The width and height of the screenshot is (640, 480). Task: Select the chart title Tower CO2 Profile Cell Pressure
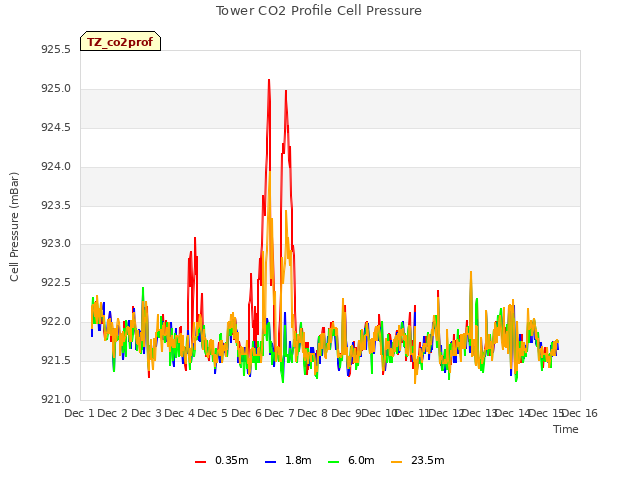pos(319,11)
